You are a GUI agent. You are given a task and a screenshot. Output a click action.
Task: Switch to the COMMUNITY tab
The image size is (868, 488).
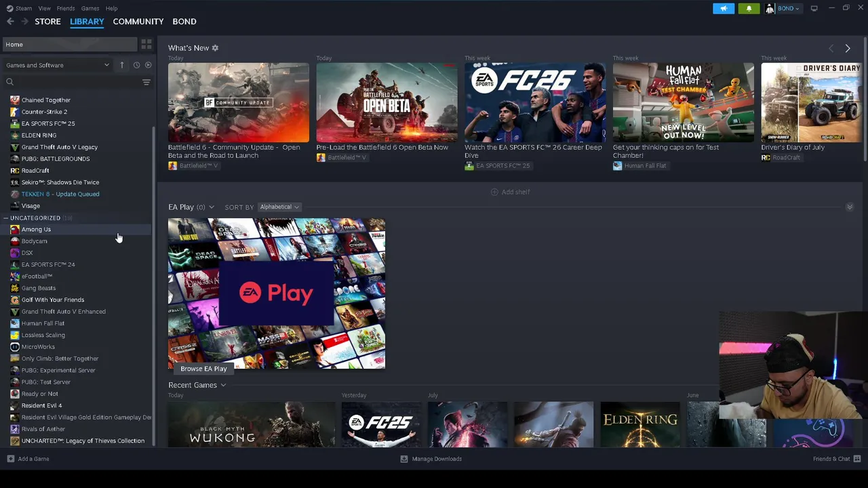pos(138,22)
